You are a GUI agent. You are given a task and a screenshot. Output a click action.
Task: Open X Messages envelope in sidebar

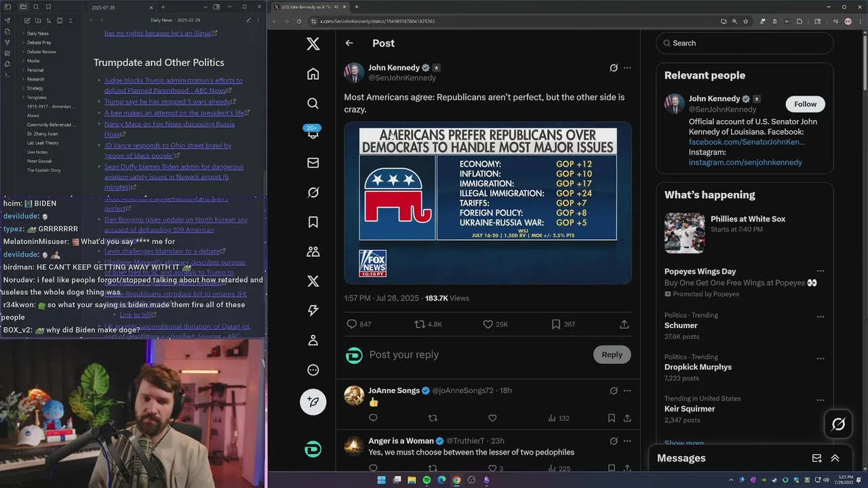[313, 163]
